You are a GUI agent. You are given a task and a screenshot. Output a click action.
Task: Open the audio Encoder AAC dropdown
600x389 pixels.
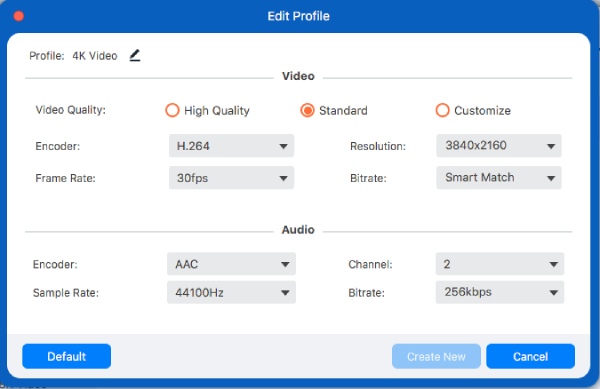(231, 264)
